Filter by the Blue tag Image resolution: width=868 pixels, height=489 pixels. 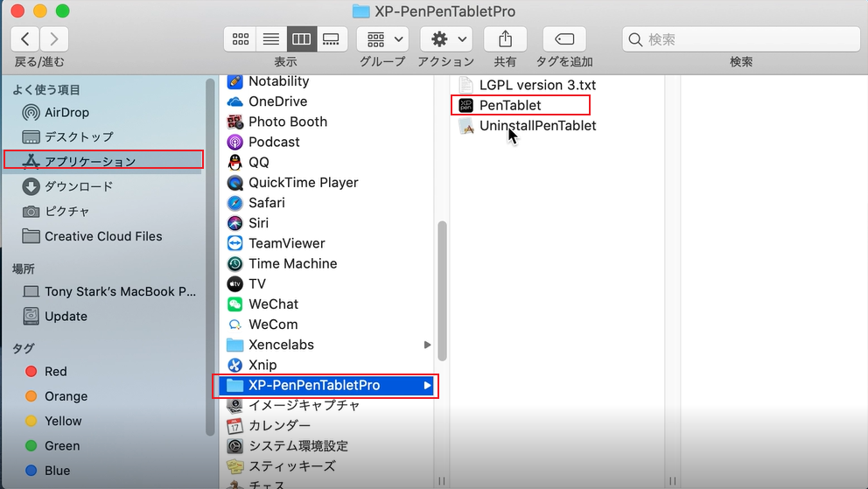47,471
